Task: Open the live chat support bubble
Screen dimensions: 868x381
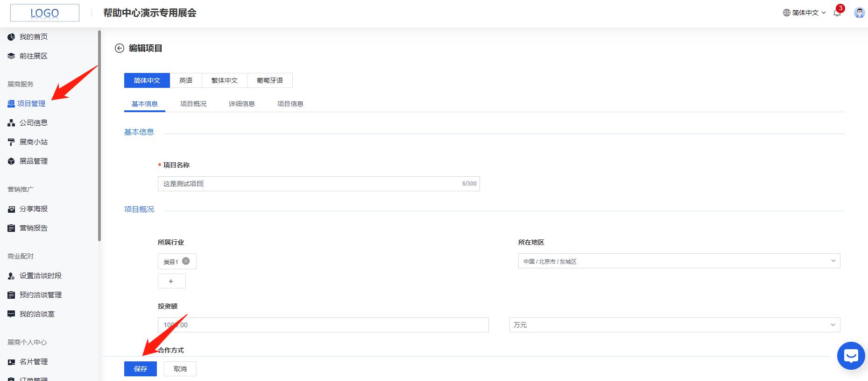Action: (x=851, y=356)
